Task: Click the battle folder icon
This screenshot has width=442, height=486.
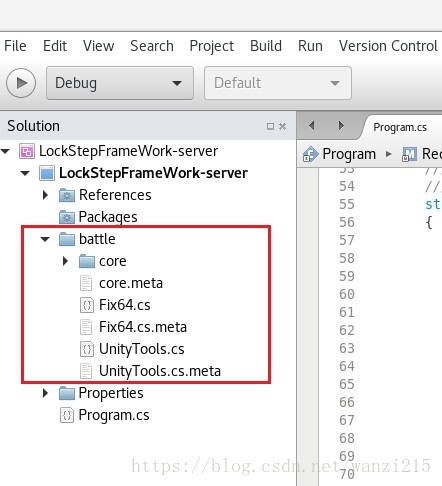Action: (x=67, y=239)
